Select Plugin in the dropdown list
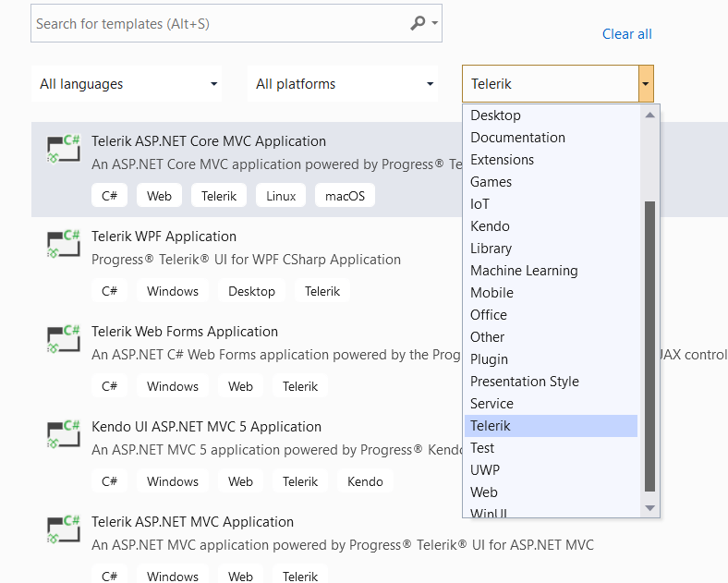 tap(551, 359)
